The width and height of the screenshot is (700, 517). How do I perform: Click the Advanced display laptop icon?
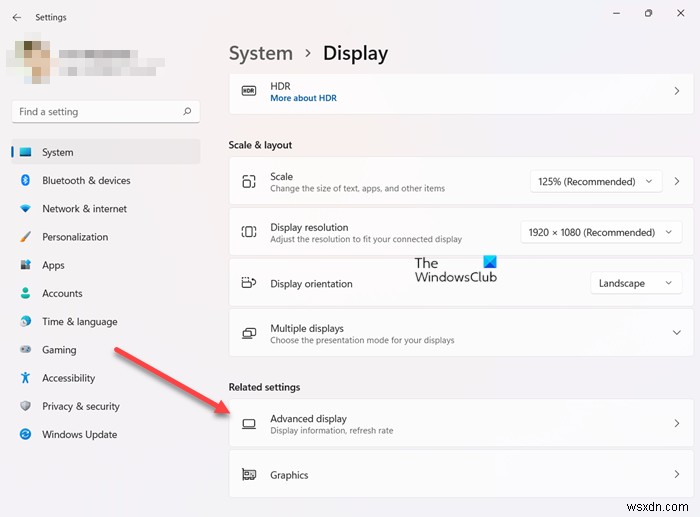(249, 424)
